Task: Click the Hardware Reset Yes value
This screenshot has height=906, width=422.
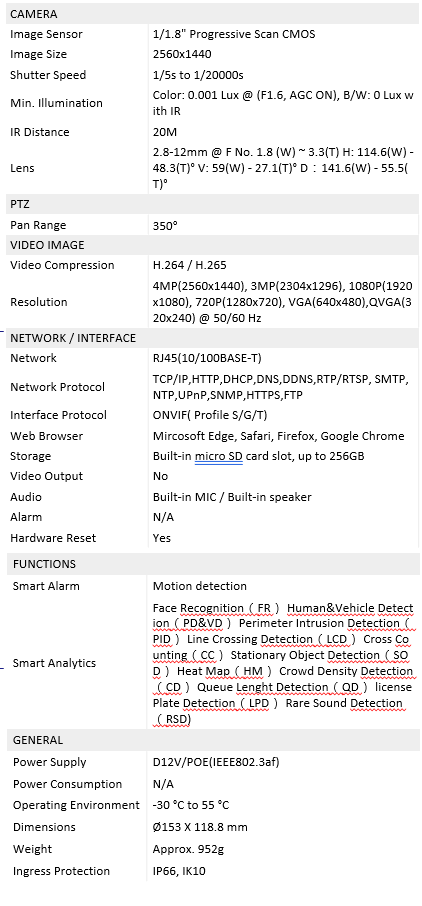Action: (x=162, y=538)
